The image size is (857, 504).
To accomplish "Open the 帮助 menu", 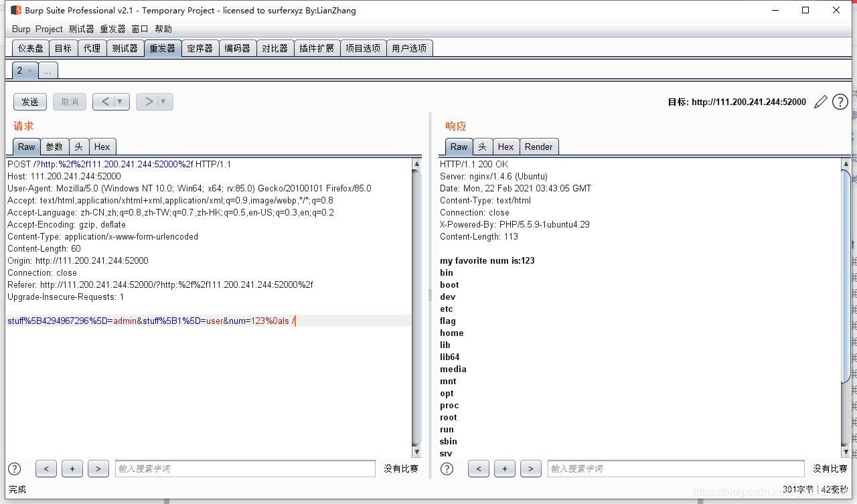I will point(163,29).
